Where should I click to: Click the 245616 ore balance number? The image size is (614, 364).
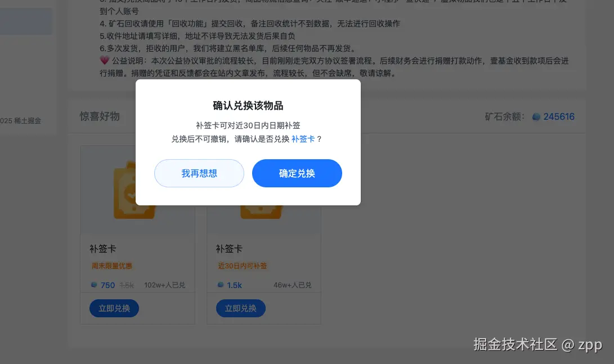coord(559,116)
